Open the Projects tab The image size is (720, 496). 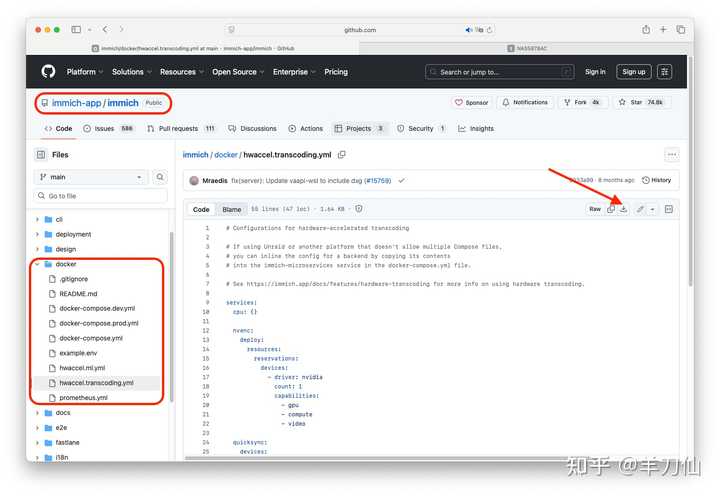[x=360, y=129]
